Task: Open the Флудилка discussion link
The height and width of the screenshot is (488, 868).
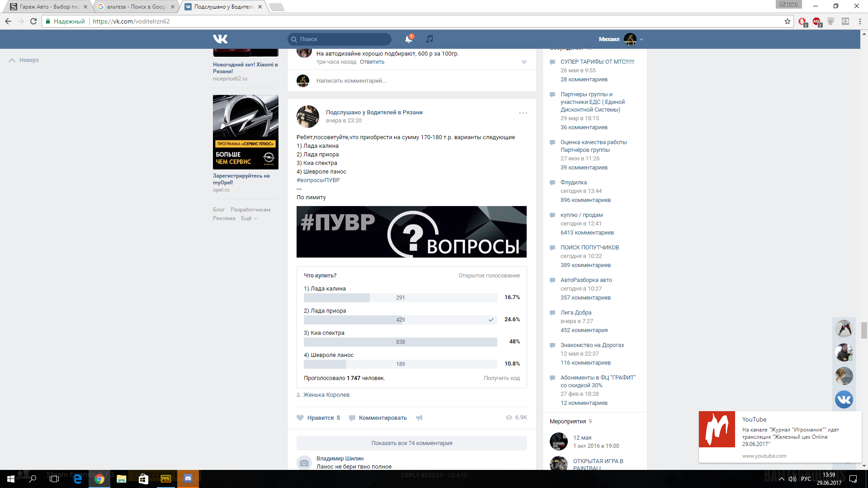Action: click(x=573, y=183)
